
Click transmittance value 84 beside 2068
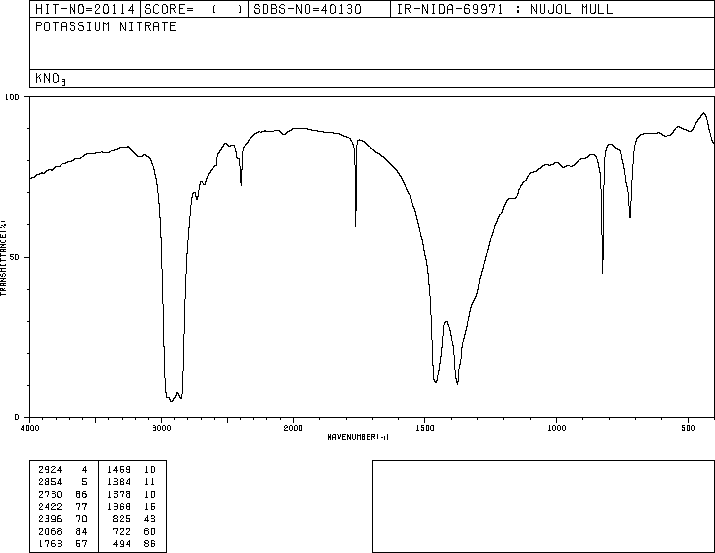(x=81, y=531)
